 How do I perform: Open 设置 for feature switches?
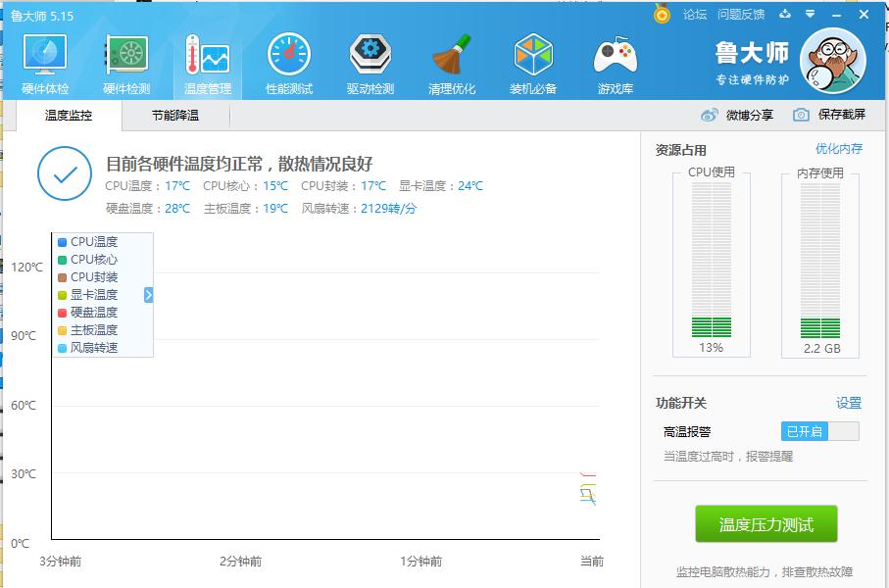(x=849, y=403)
